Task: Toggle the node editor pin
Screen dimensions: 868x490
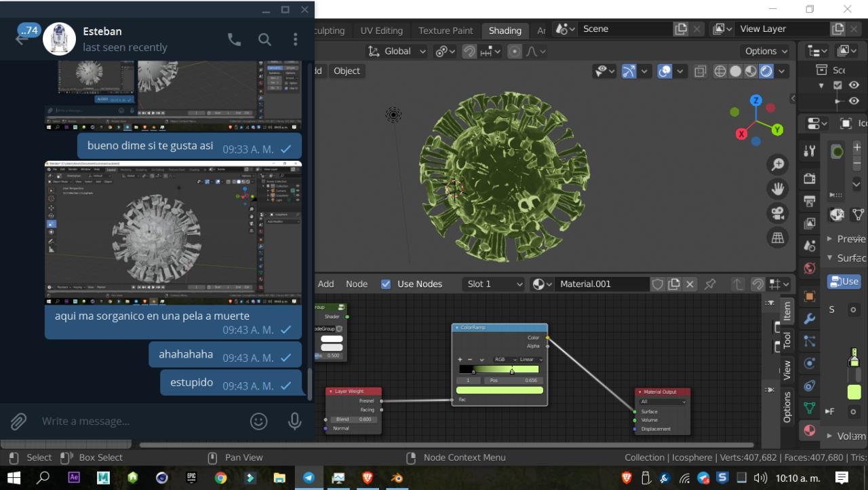Action: click(x=710, y=284)
